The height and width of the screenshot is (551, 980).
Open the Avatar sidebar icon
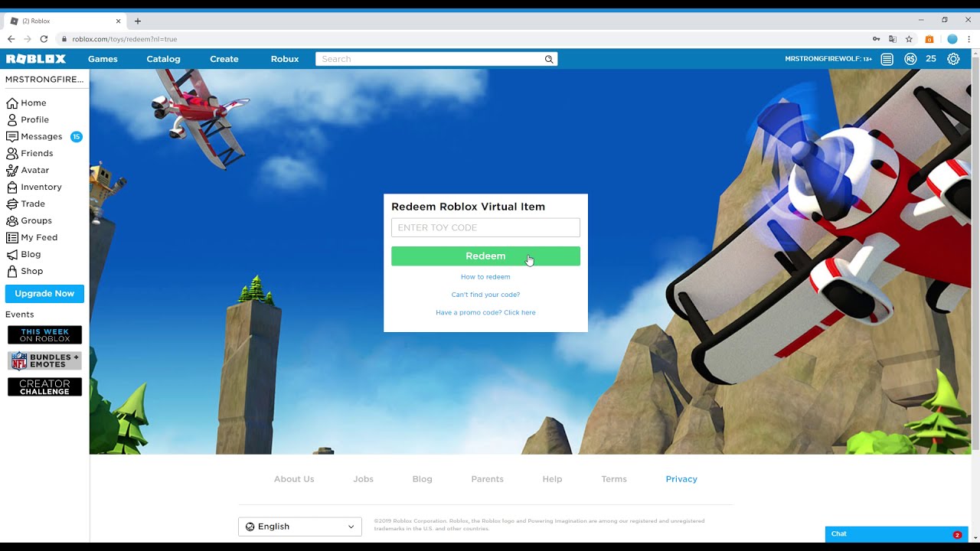[11, 170]
